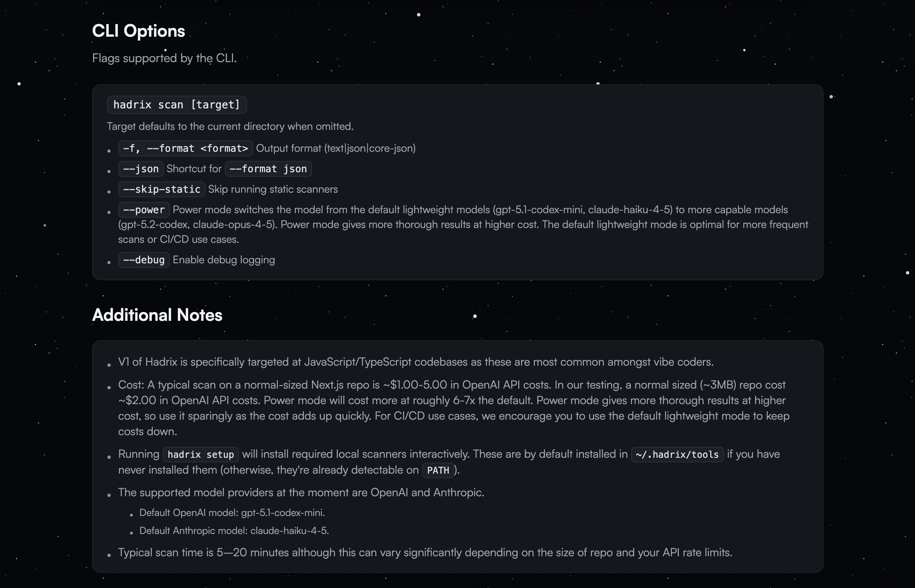Click "Target defaults to the current directory" text
This screenshot has width=915, height=588.
(230, 126)
